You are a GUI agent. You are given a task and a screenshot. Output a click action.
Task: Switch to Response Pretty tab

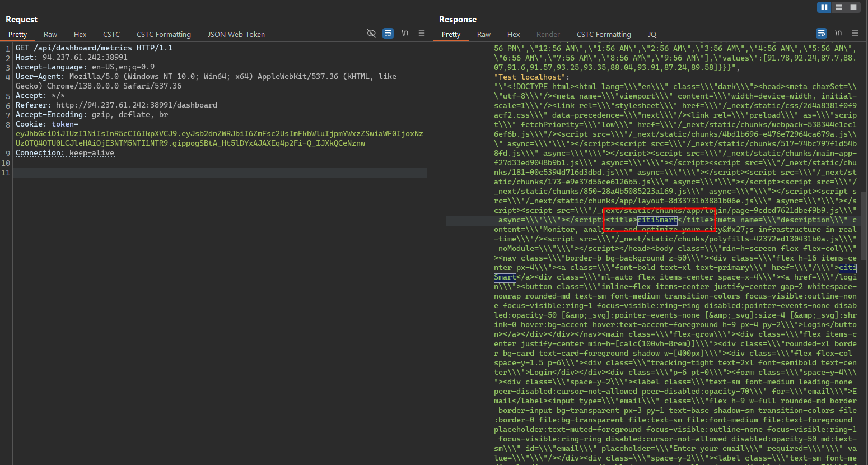pyautogui.click(x=451, y=35)
